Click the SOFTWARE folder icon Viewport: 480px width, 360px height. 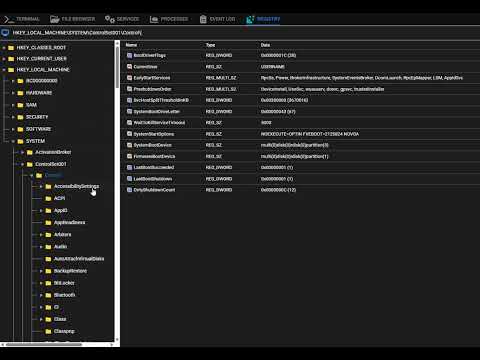pos(20,129)
